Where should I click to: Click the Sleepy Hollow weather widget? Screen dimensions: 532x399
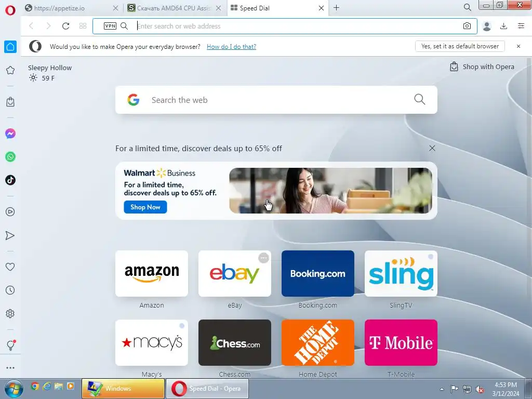coord(50,73)
